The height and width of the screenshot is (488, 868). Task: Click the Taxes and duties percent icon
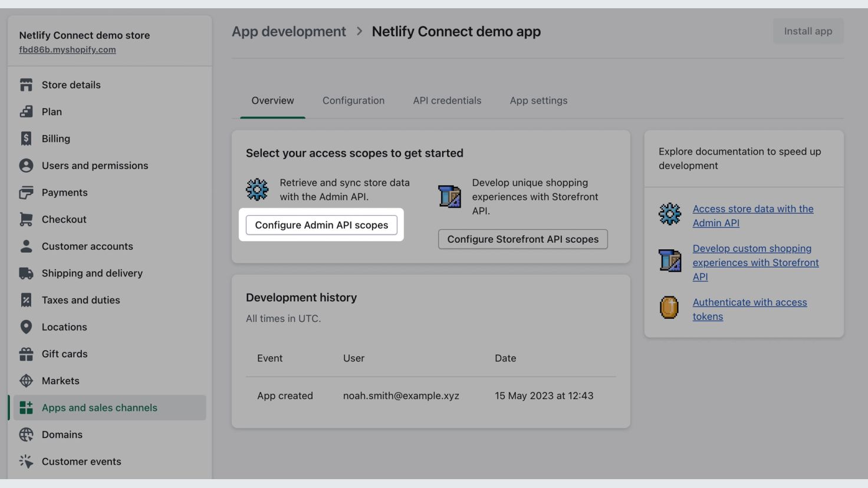(x=26, y=300)
